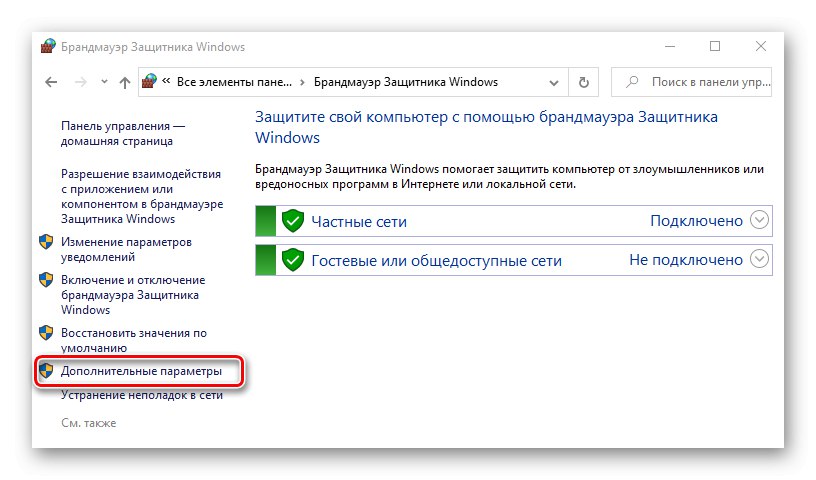Expand 'Гостевые или общедоступные сети' chevron
Viewport: 816px width, 480px height.
[x=759, y=259]
